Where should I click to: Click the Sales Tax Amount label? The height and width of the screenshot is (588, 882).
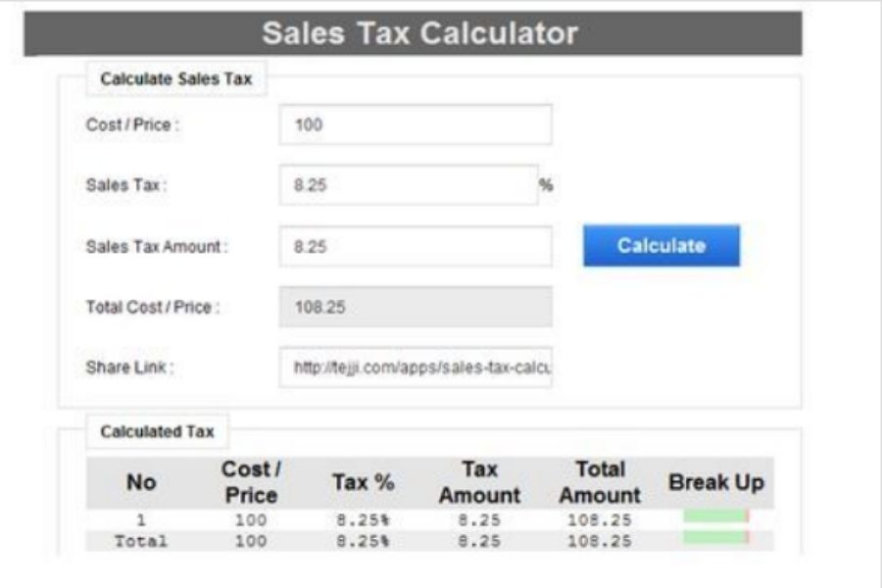click(157, 246)
